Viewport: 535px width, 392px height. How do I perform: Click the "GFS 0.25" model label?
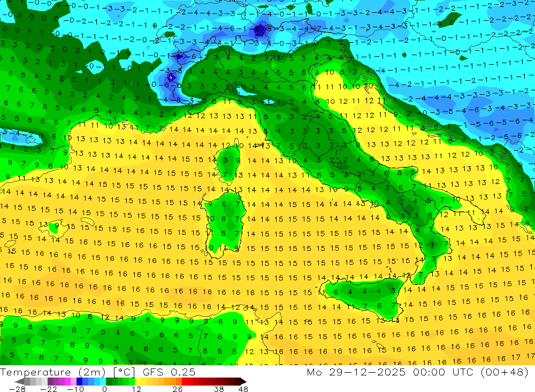pos(169,372)
